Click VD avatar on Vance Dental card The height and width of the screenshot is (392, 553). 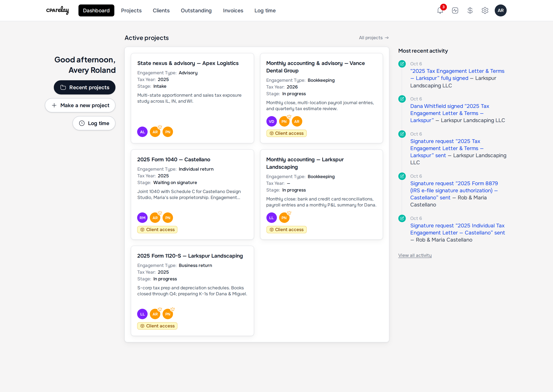tap(271, 121)
